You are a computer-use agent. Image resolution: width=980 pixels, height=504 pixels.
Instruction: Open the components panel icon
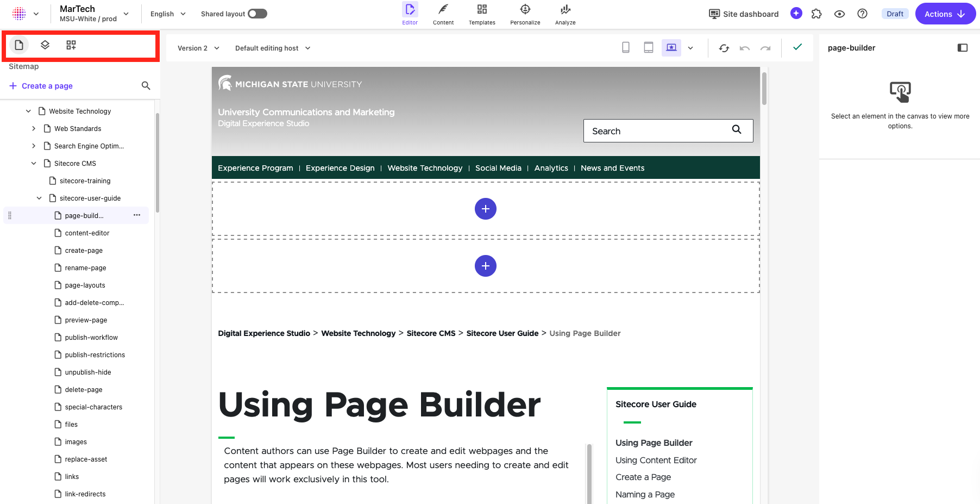click(71, 45)
